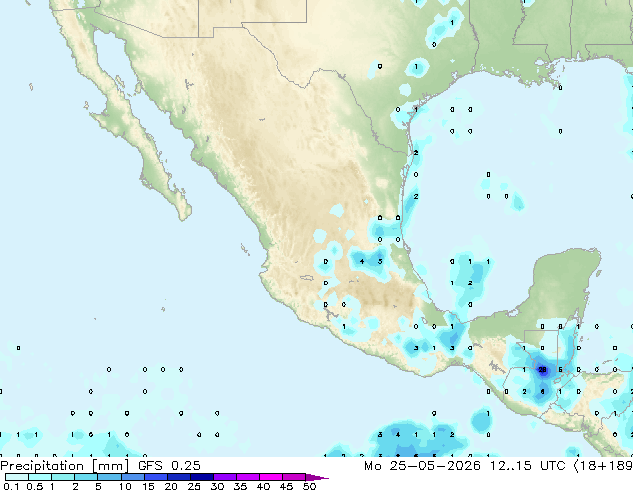Click legend scale label "30"
This screenshot has height=490, width=634.
click(x=217, y=486)
